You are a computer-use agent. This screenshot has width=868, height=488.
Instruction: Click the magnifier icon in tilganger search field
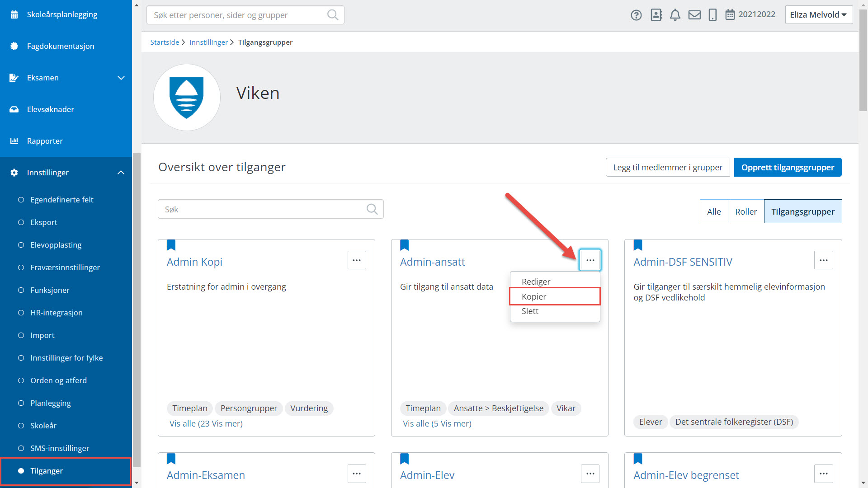(x=372, y=209)
